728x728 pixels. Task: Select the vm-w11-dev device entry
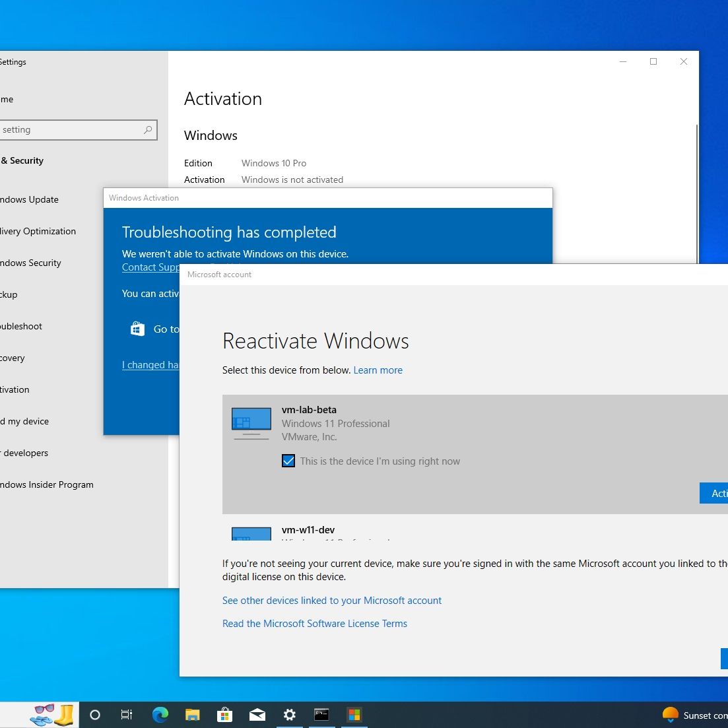click(x=308, y=530)
